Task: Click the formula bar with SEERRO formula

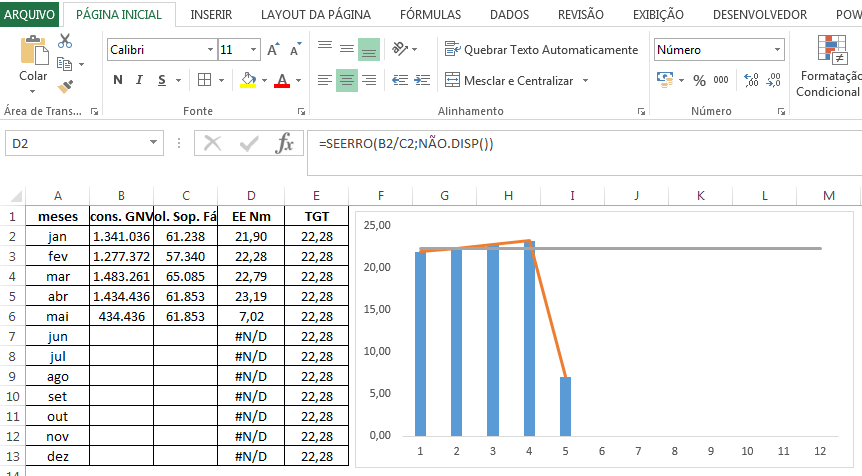Action: [x=584, y=153]
